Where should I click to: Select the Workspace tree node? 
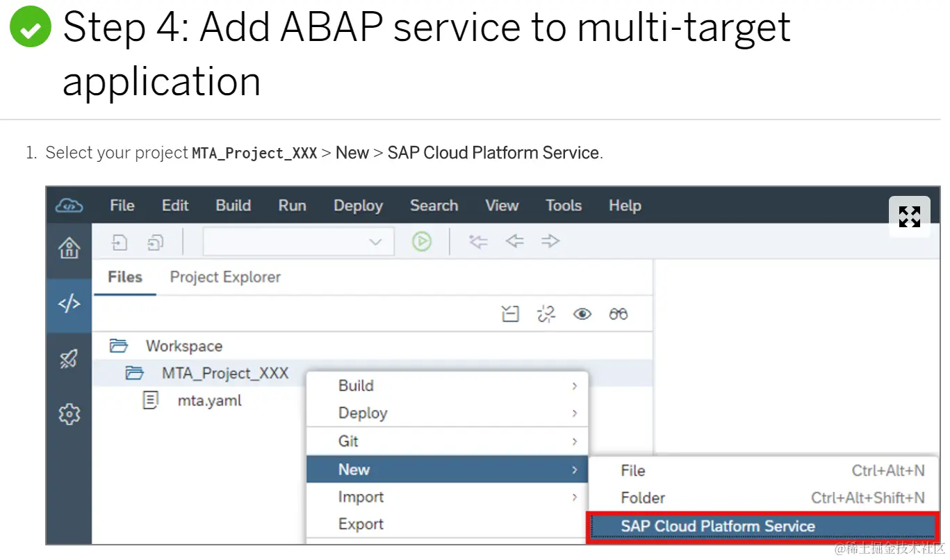coord(183,346)
